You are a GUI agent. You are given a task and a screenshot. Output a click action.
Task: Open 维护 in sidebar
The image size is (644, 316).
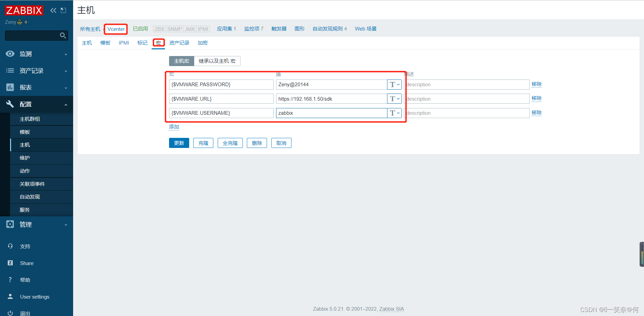click(x=25, y=158)
